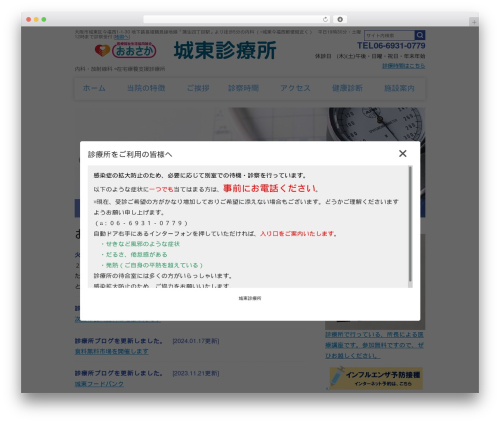The width and height of the screenshot is (500, 423).
Task: Click the popup's vertical scrollbar
Action: (410, 223)
